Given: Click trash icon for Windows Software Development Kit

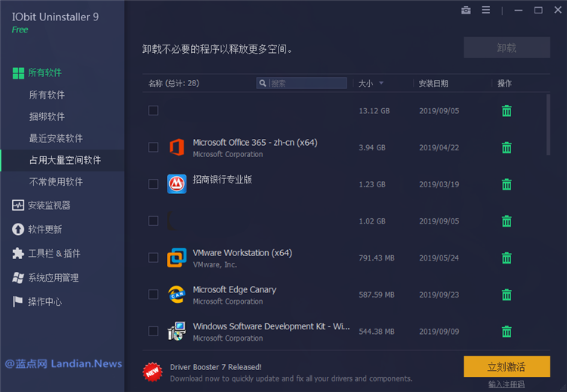Looking at the screenshot, I should 507,332.
